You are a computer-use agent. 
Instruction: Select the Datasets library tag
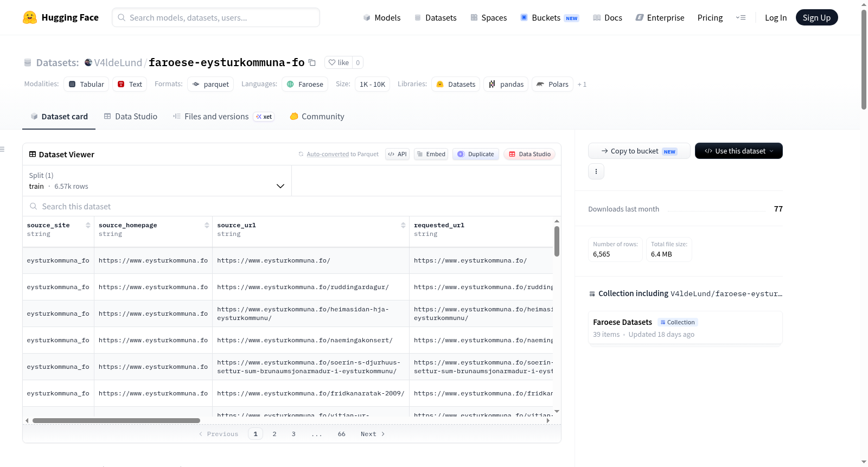click(x=456, y=84)
